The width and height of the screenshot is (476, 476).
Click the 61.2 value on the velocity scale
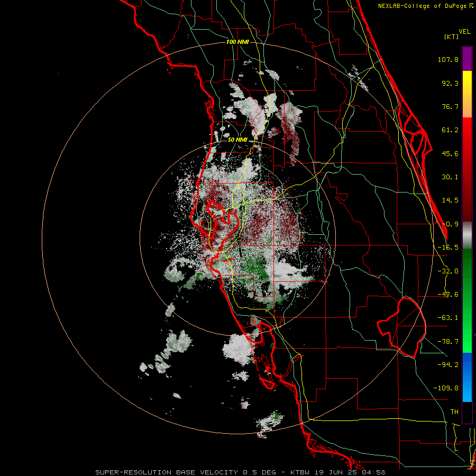coord(450,130)
